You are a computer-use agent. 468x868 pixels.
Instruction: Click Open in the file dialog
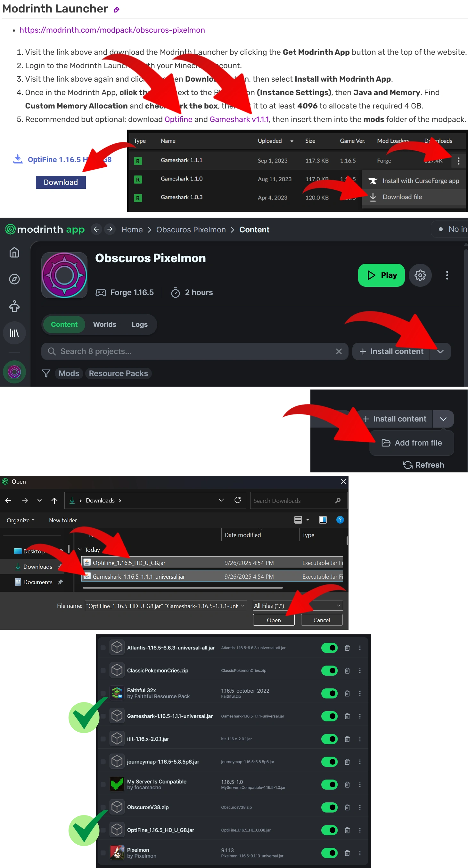point(274,620)
